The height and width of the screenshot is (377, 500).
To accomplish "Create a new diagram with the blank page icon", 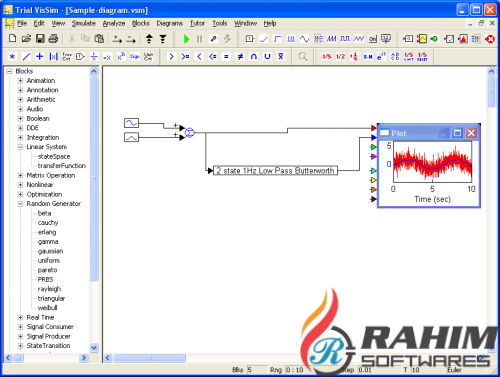I will pyautogui.click(x=12, y=39).
